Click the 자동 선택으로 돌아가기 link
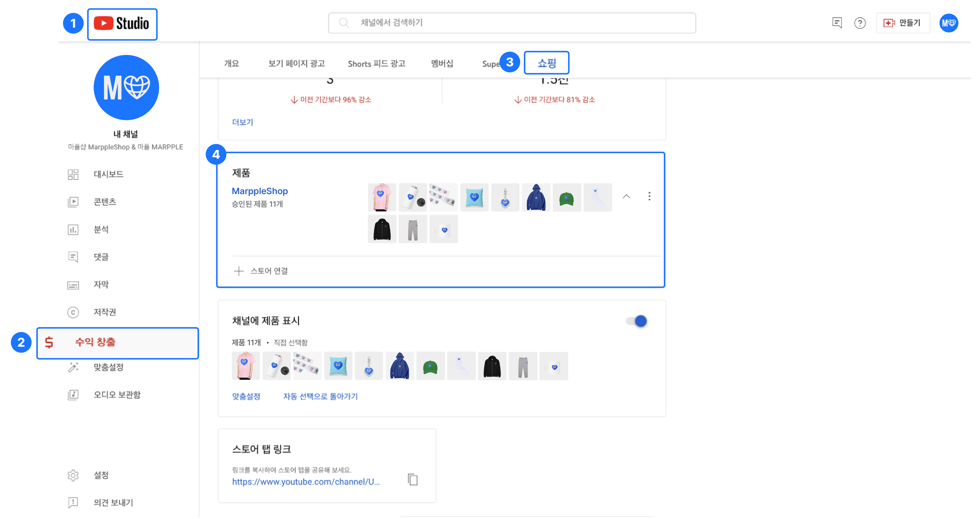This screenshot has height=519, width=980. pos(320,397)
